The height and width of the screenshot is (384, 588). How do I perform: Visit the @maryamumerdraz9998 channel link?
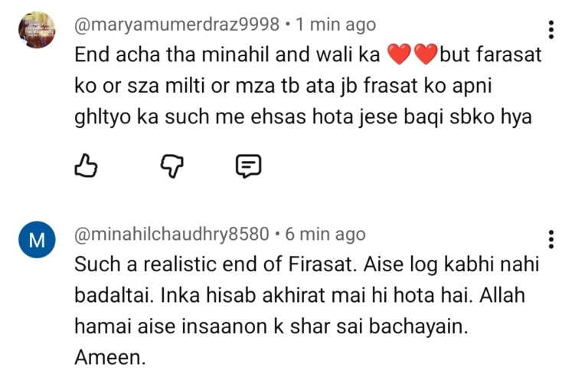point(176,25)
